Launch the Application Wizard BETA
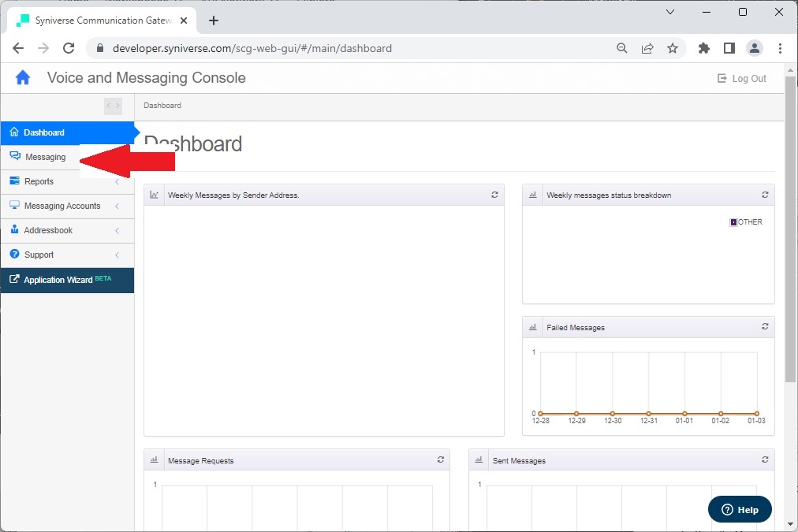Viewport: 798px width, 532px height. 67,281
